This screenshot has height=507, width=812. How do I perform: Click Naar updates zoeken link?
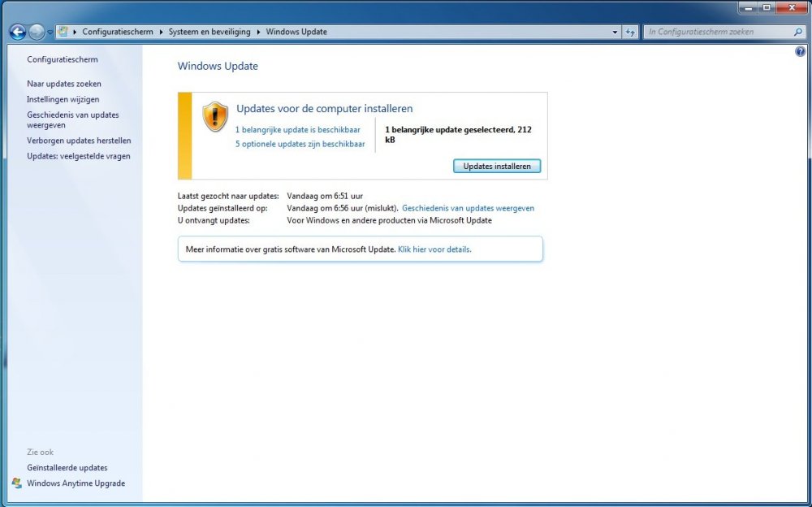click(64, 84)
